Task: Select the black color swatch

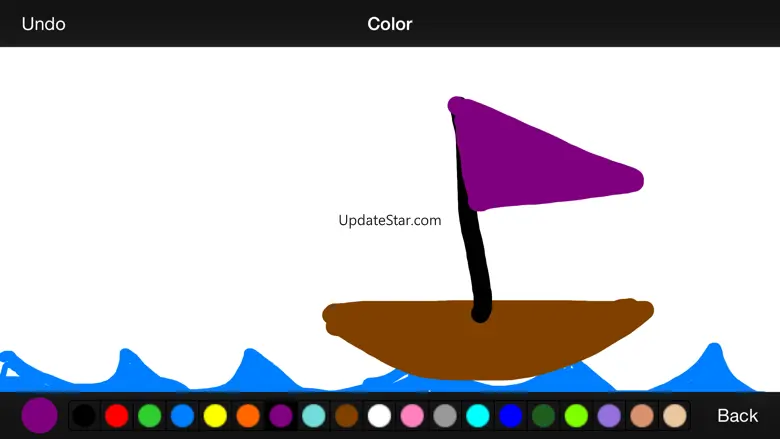Action: click(84, 416)
